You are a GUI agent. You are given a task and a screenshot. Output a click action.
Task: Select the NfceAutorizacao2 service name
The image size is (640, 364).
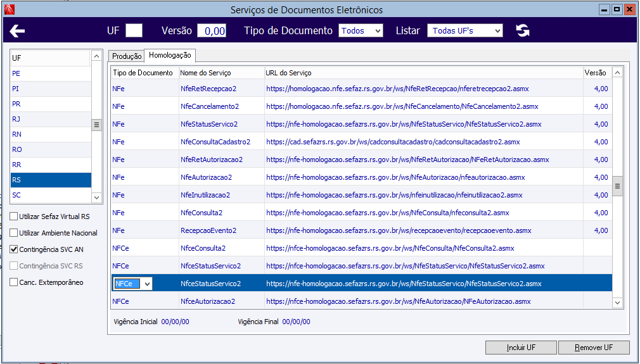[208, 301]
